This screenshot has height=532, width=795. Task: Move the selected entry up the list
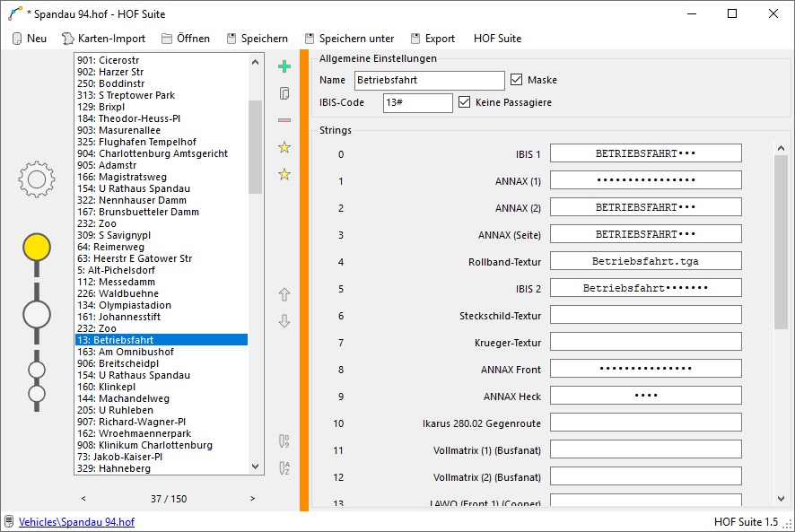click(x=284, y=294)
